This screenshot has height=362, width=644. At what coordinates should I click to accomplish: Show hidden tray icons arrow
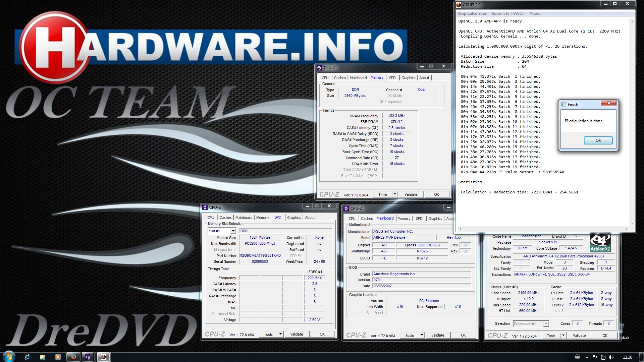coord(587,357)
